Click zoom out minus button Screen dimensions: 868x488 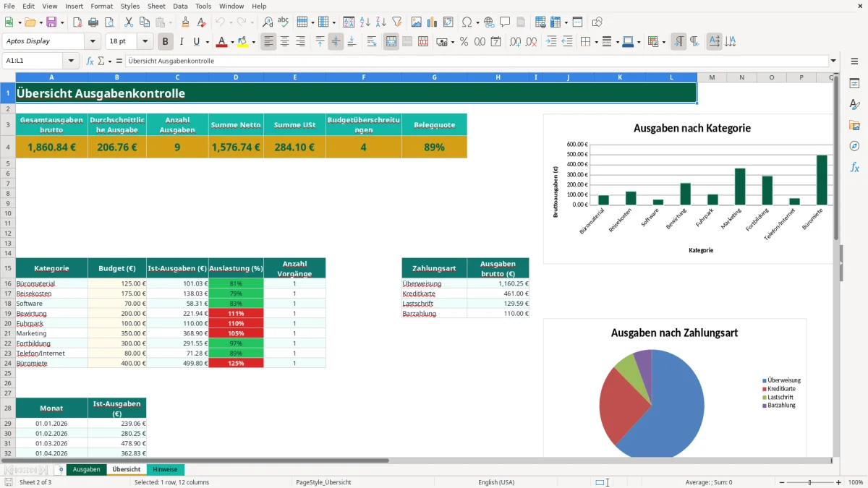[780, 482]
